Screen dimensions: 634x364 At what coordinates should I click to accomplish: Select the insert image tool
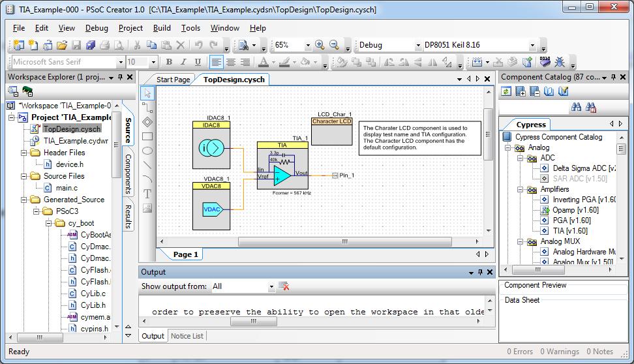(x=147, y=208)
